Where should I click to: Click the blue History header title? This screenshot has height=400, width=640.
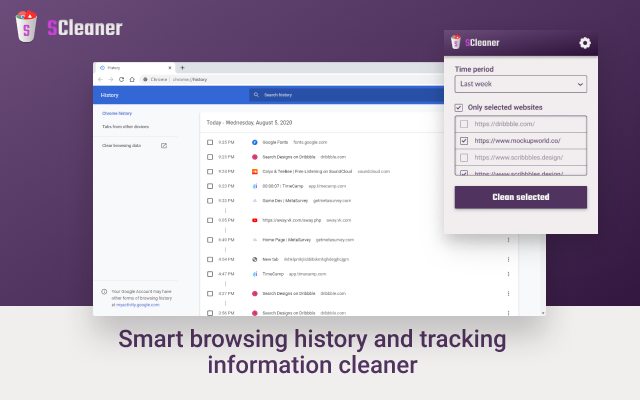109,95
